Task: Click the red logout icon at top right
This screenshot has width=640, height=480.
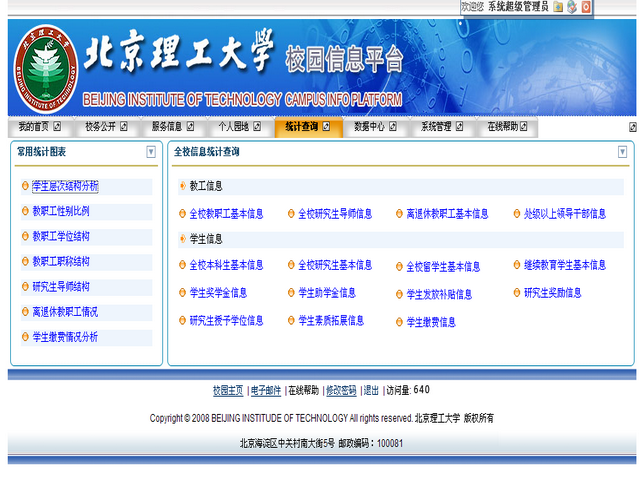Action: click(586, 7)
